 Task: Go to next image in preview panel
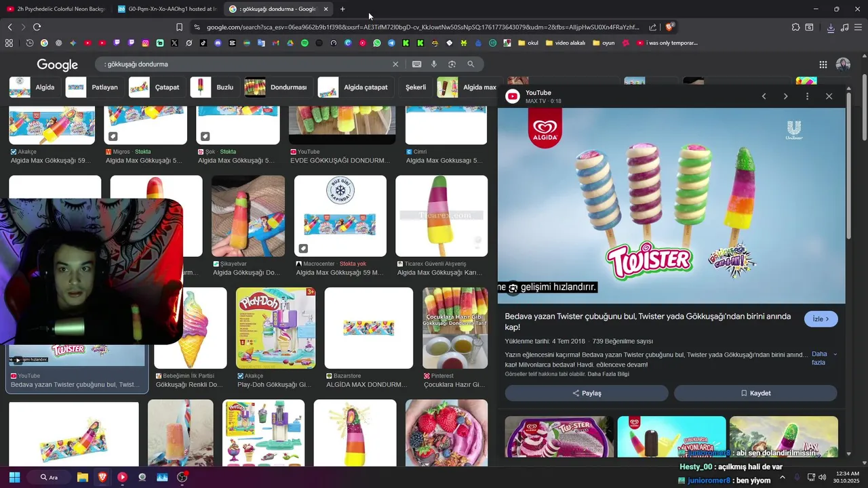coord(785,96)
